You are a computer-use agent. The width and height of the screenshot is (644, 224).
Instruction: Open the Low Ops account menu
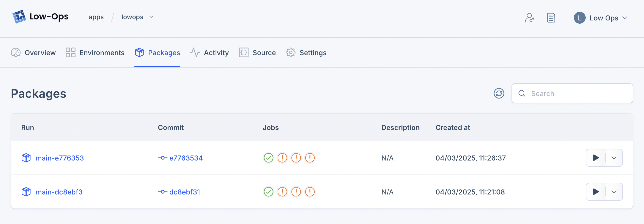point(600,18)
